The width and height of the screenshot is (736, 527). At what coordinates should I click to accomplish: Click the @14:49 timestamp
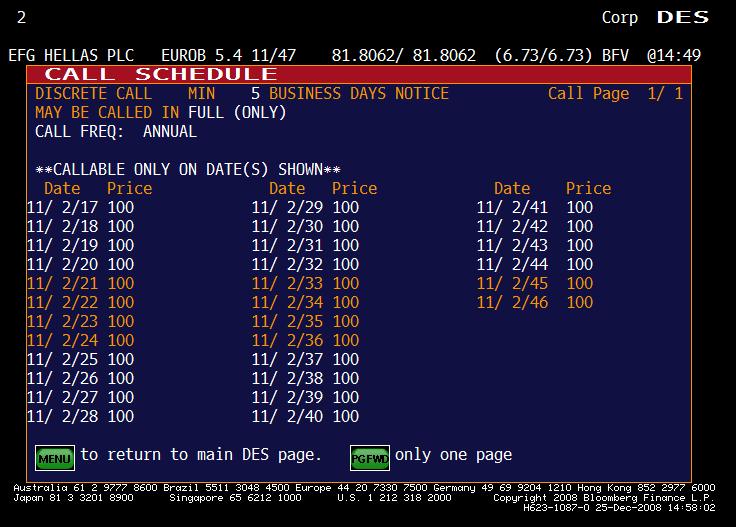pyautogui.click(x=674, y=55)
